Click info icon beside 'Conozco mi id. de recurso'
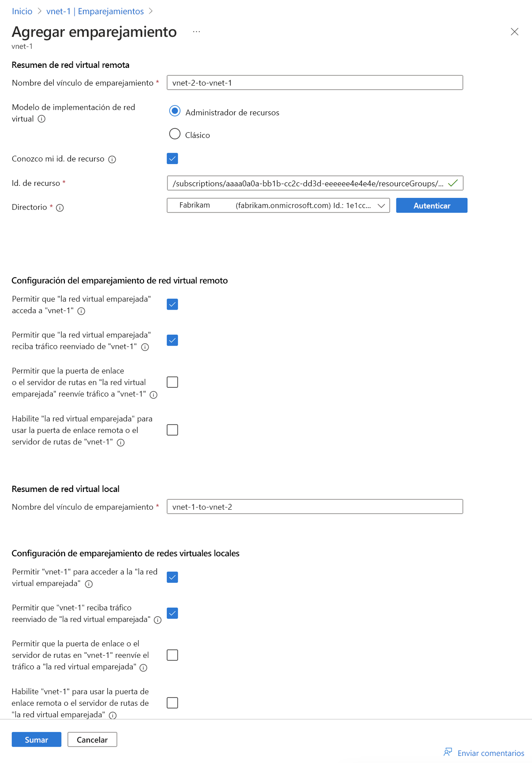 click(112, 159)
